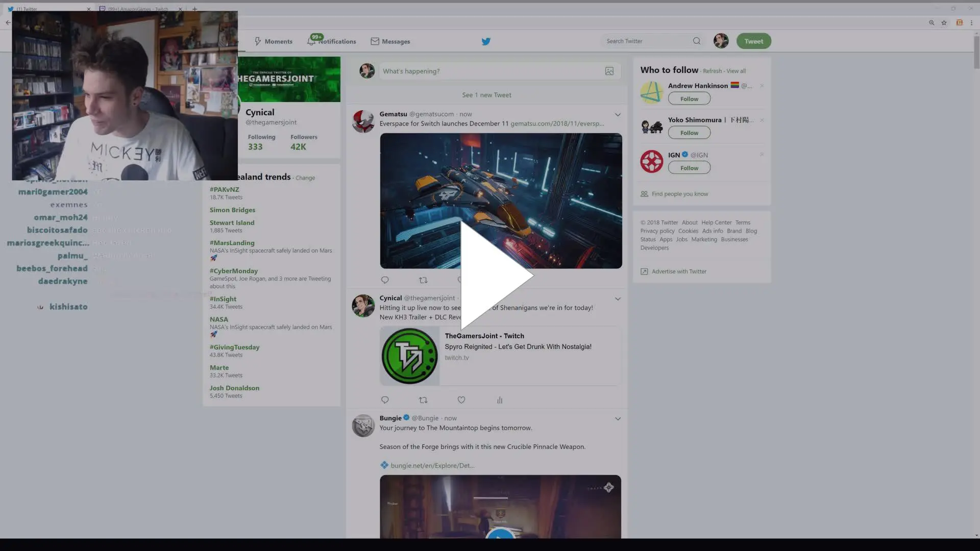The width and height of the screenshot is (980, 551).
Task: Open the TheGamersJoint Twitch link card
Action: coord(501,356)
